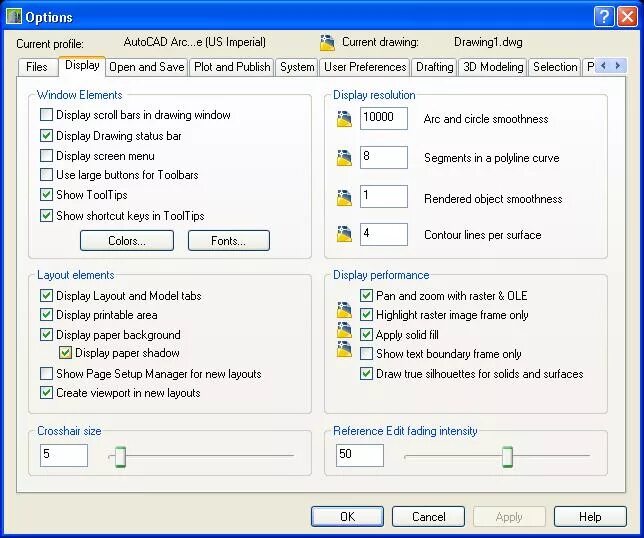Click the Rendered object smoothness value field
Image resolution: width=644 pixels, height=538 pixels.
tap(384, 196)
